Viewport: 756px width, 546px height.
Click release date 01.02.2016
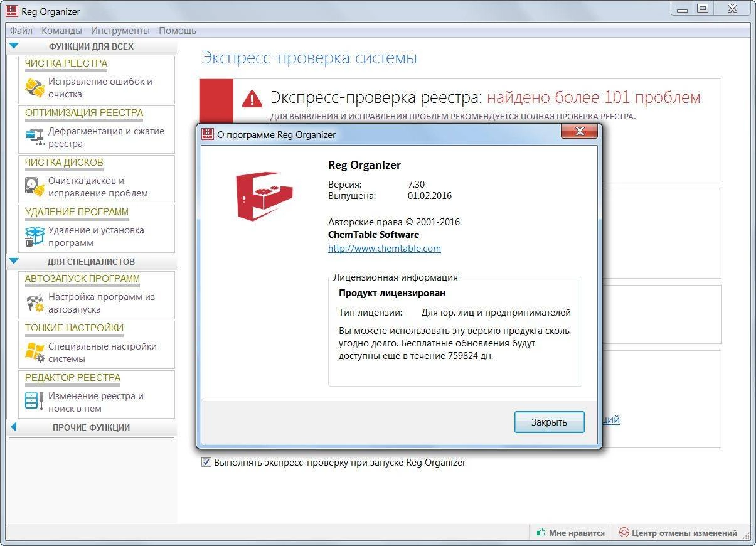coord(430,196)
